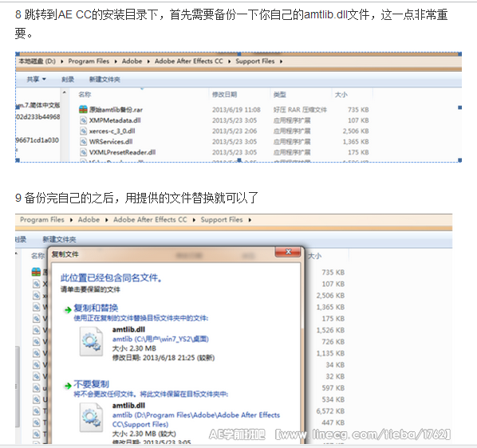Go to Adobe After Effects CC in step 8 breadcrumb
Viewport: 477px width, 448px height.
pyautogui.click(x=188, y=61)
